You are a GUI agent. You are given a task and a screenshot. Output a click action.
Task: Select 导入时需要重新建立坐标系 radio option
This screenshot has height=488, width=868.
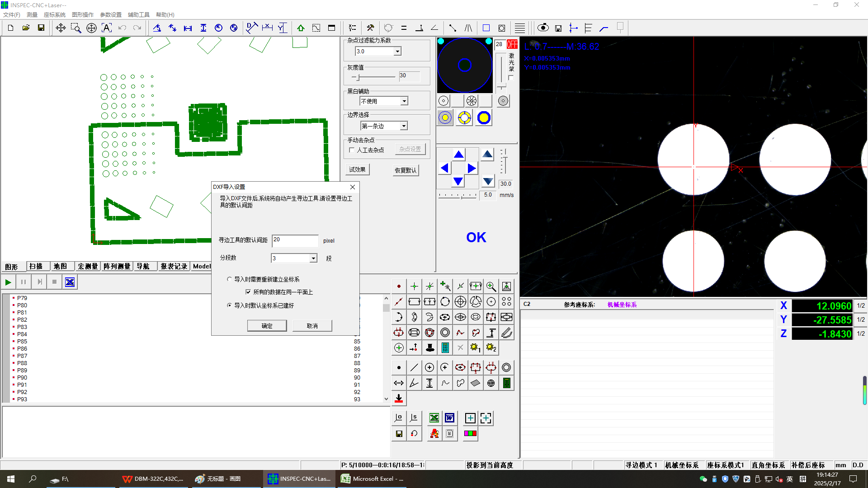pyautogui.click(x=229, y=279)
